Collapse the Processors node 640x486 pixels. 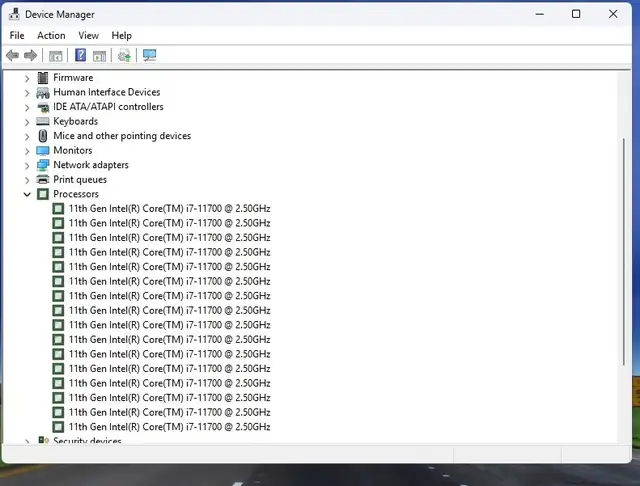tap(27, 195)
